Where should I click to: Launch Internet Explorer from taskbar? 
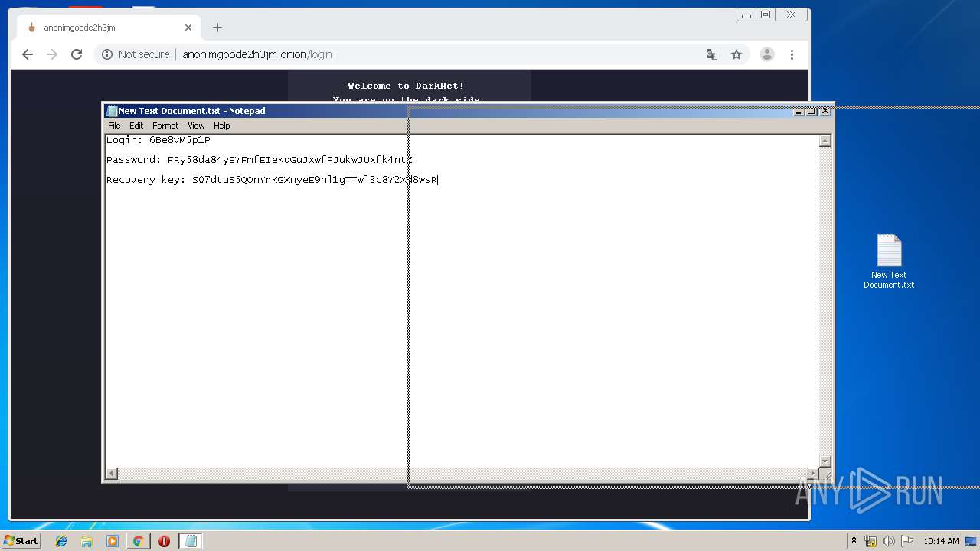point(61,541)
